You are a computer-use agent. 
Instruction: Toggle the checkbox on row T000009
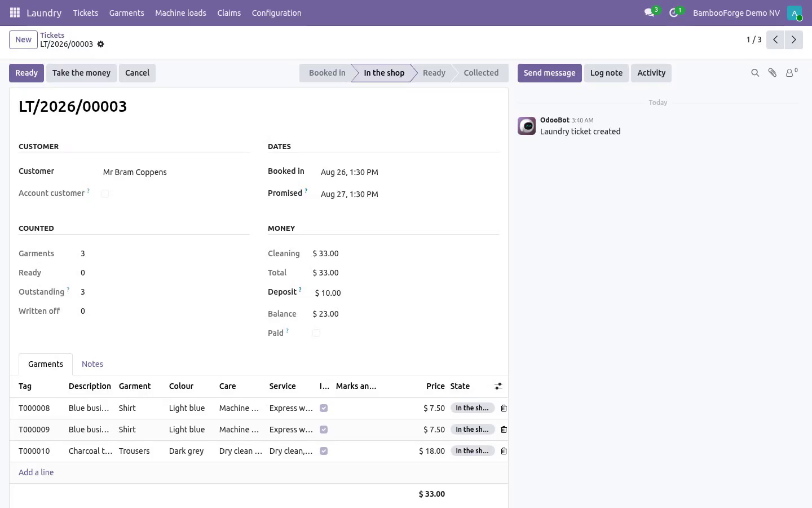click(324, 430)
